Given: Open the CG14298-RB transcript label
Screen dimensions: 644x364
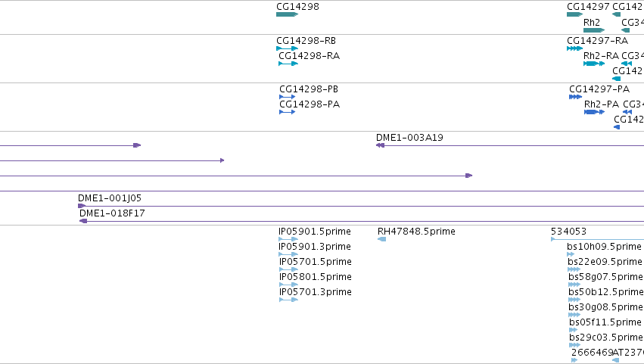Looking at the screenshot, I should [306, 41].
